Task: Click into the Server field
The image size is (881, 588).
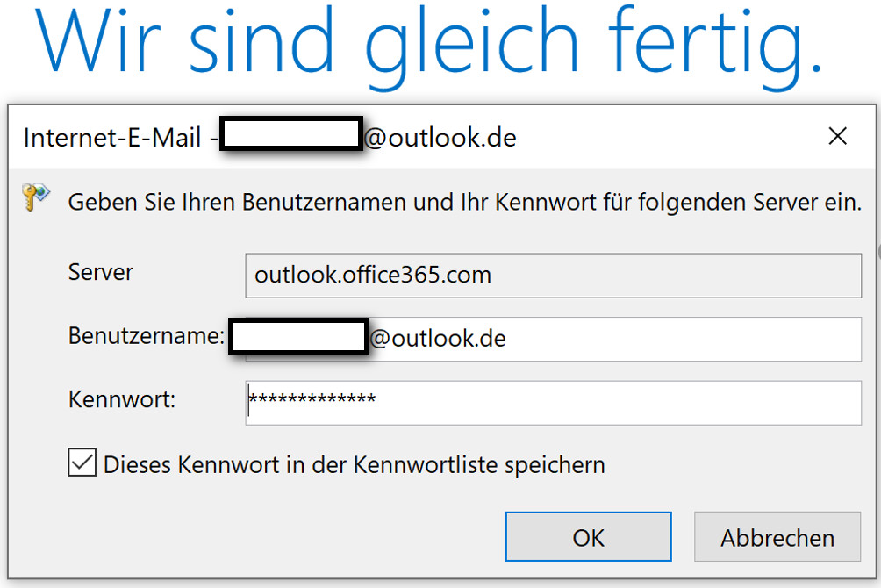Action: click(553, 276)
